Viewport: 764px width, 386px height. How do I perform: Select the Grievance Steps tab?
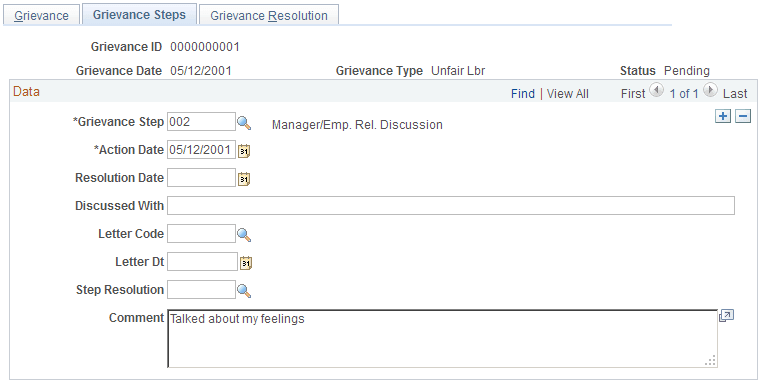139,14
